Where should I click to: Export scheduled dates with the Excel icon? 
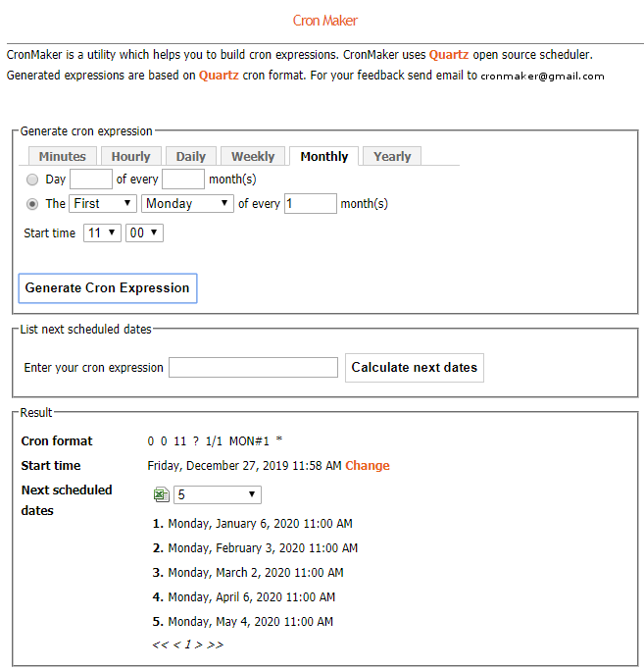tap(161, 494)
